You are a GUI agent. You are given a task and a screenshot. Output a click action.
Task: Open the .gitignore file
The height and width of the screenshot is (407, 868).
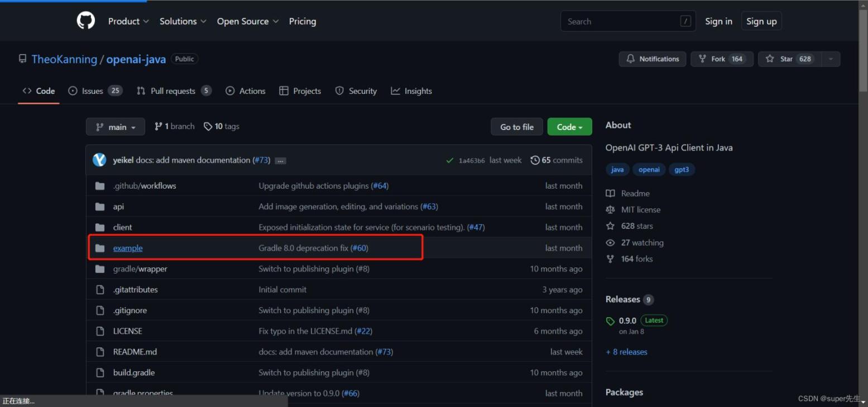point(130,310)
